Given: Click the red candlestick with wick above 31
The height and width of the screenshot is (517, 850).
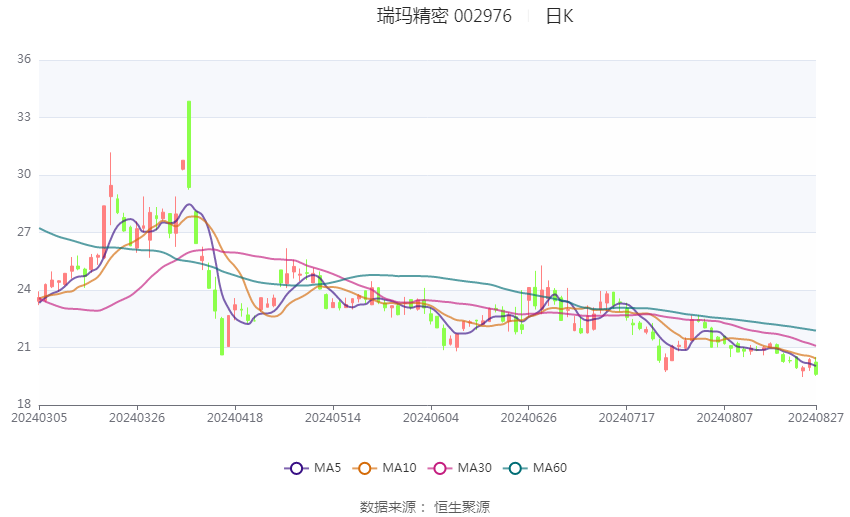Looking at the screenshot, I should coord(111,191).
